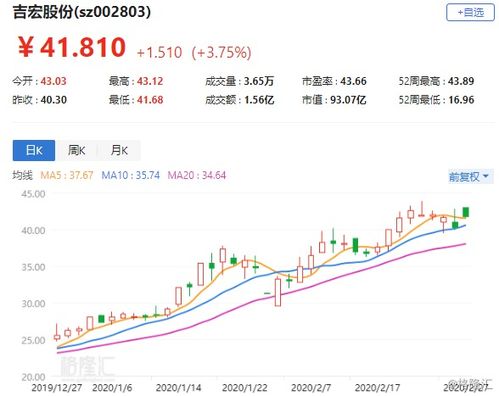Click the 2020/1/6 date label
This screenshot has width=499, height=396.
coord(112,388)
